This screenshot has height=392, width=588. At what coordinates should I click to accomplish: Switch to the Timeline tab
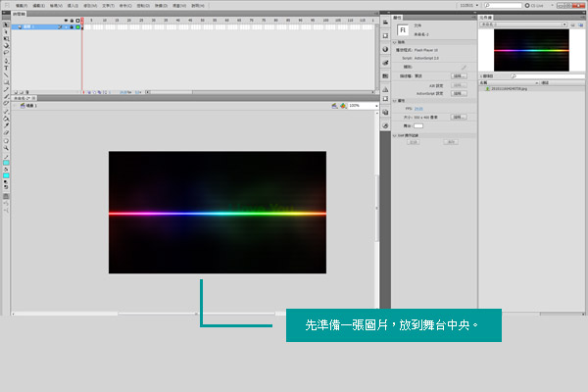(x=19, y=14)
